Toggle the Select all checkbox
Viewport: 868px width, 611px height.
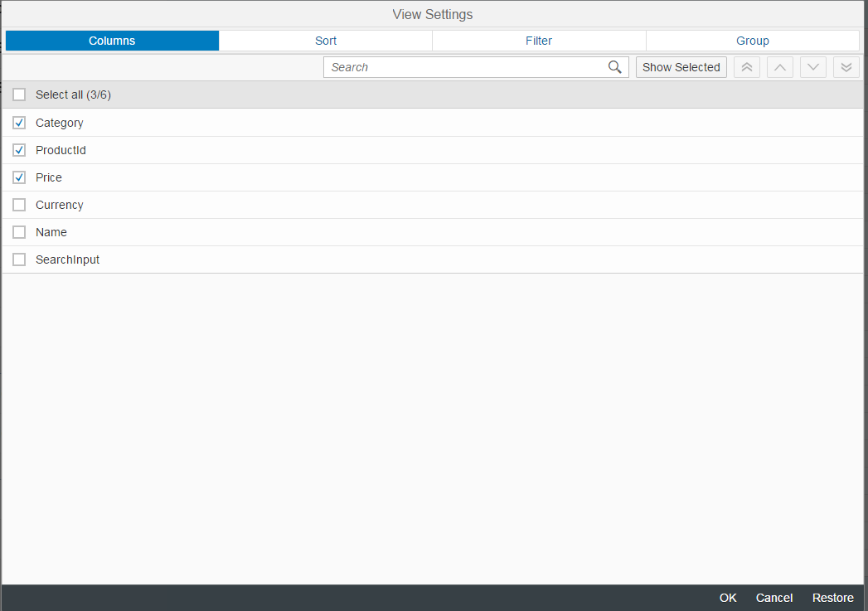coord(19,95)
